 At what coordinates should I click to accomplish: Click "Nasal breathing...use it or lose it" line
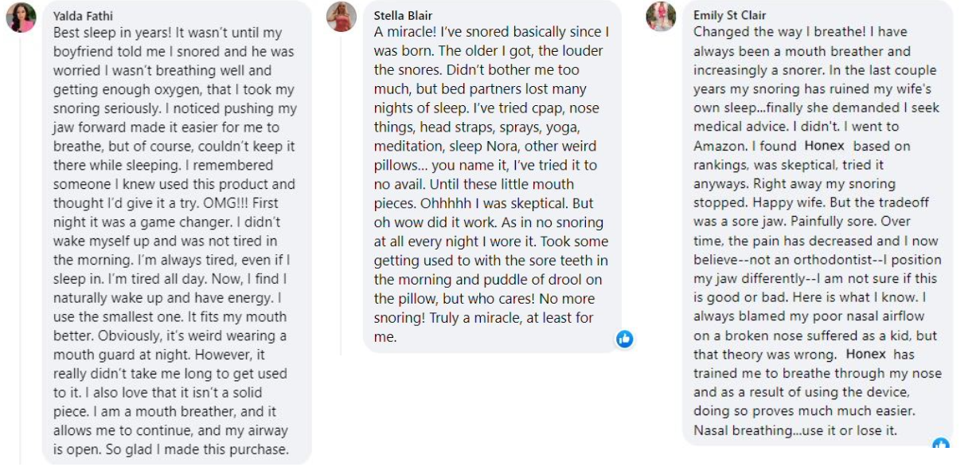click(795, 430)
